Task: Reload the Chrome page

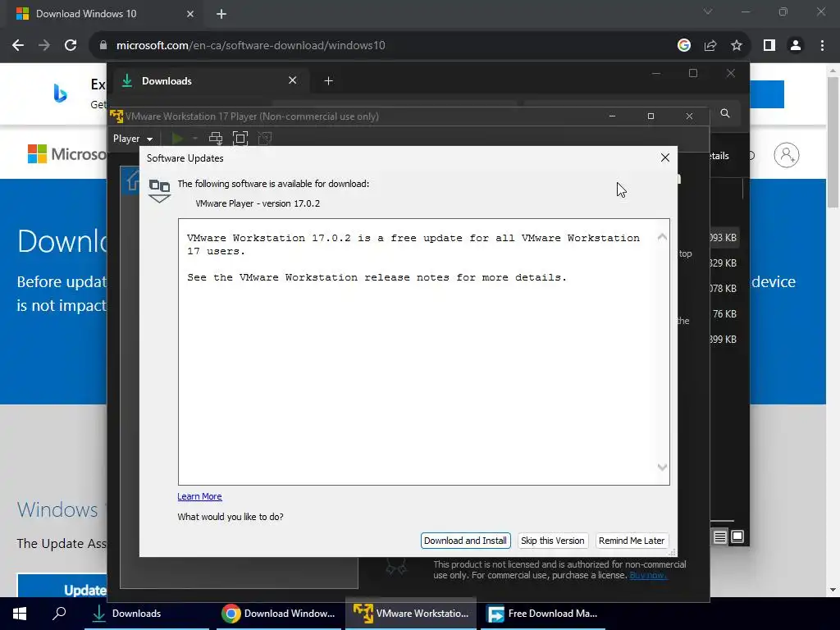Action: click(71, 46)
